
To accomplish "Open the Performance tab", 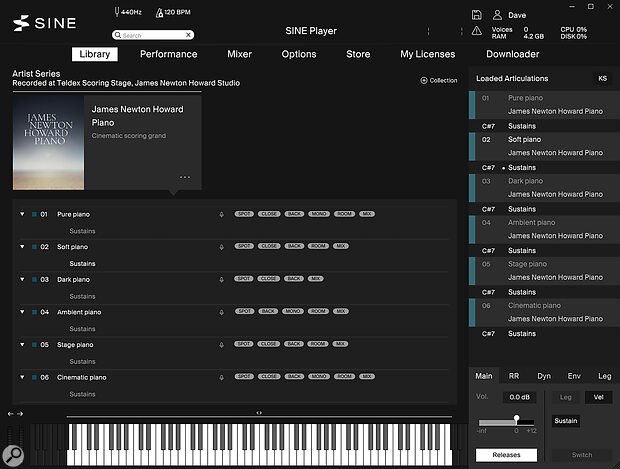I will (x=168, y=54).
